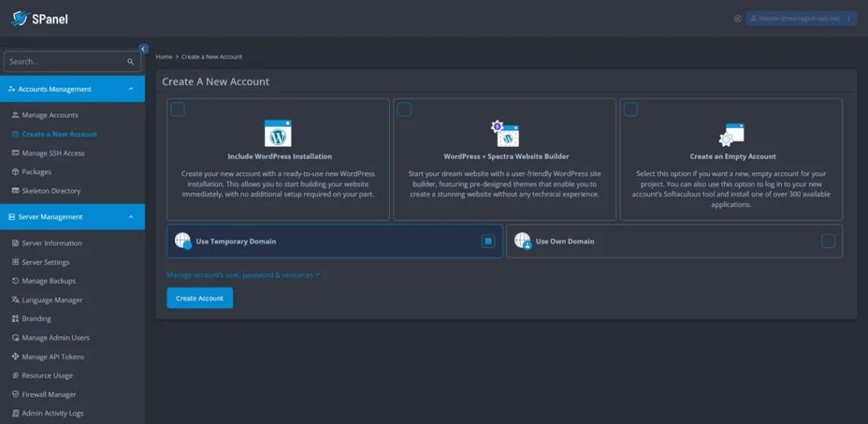Click the Packages box icon

(15, 171)
